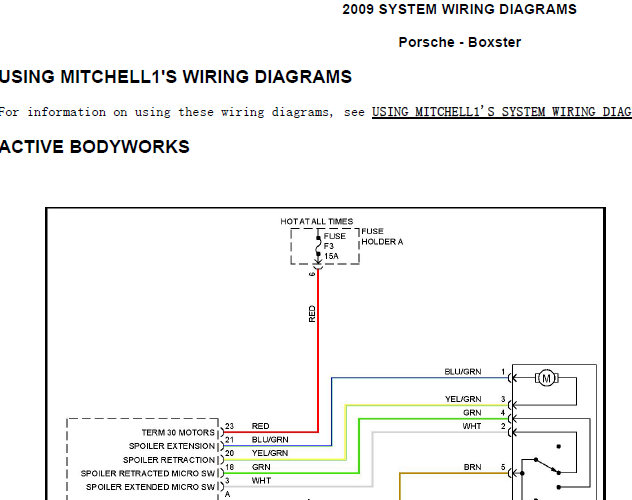Click the 'SPOILER RETRACTION' label
The width and height of the screenshot is (632, 500).
tap(169, 460)
